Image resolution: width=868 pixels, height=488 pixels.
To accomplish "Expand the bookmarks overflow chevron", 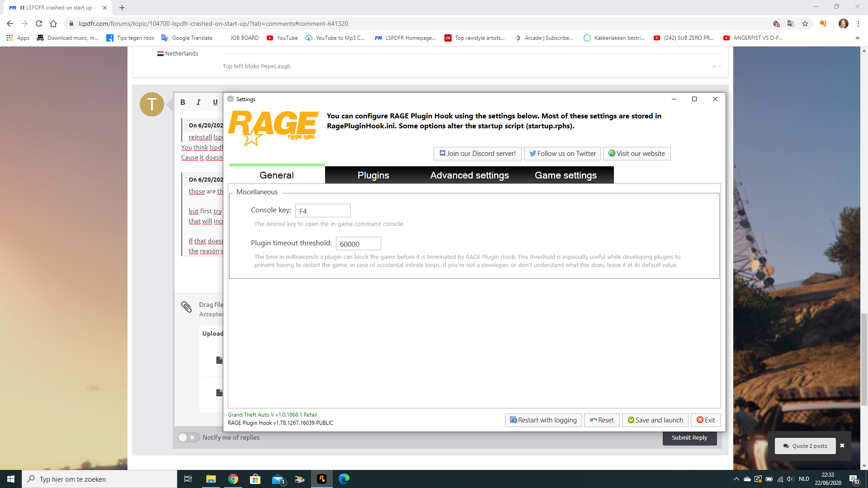I will click(x=857, y=38).
